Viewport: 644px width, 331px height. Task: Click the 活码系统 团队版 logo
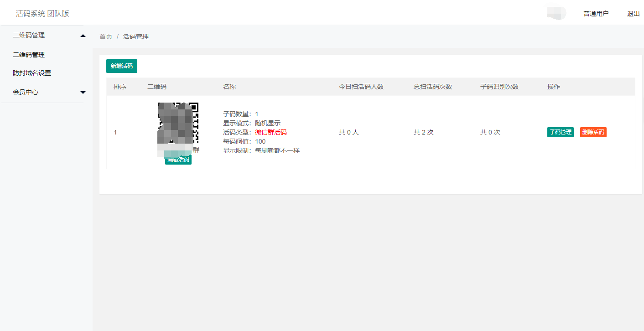click(x=42, y=13)
